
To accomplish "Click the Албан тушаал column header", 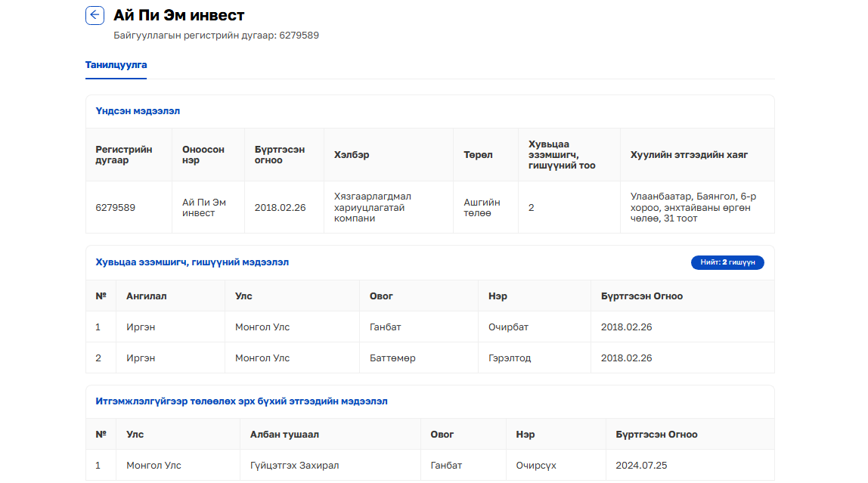I will coord(283,435).
